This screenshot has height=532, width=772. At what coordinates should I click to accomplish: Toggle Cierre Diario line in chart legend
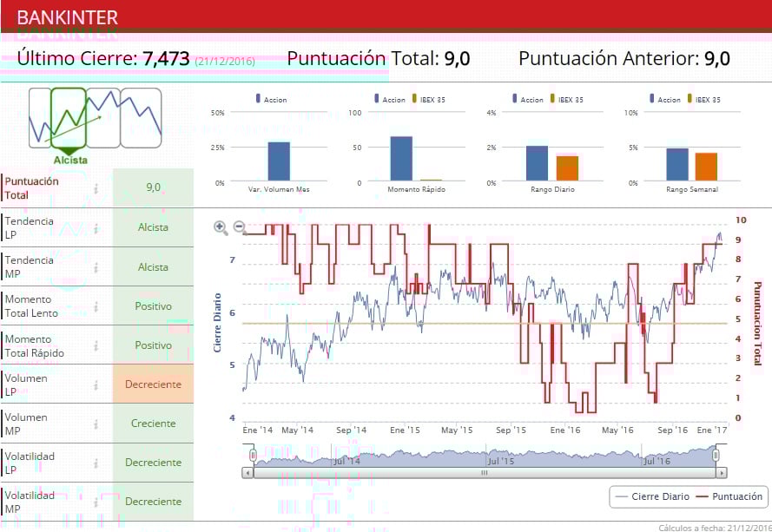coord(652,496)
